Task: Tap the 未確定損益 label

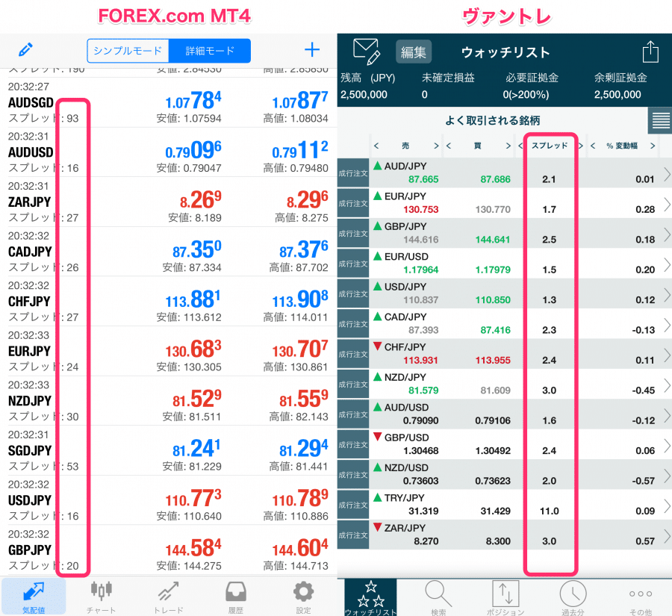Action: [448, 78]
